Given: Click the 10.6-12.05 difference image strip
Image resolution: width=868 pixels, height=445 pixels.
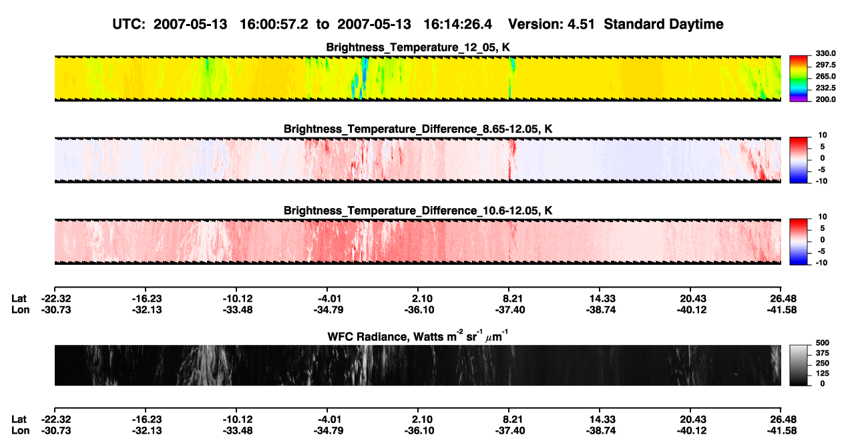Looking at the screenshot, I should tap(417, 241).
